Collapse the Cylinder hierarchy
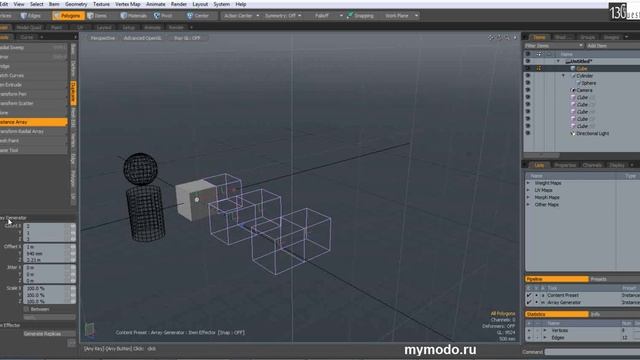640x360 pixels. tap(564, 76)
